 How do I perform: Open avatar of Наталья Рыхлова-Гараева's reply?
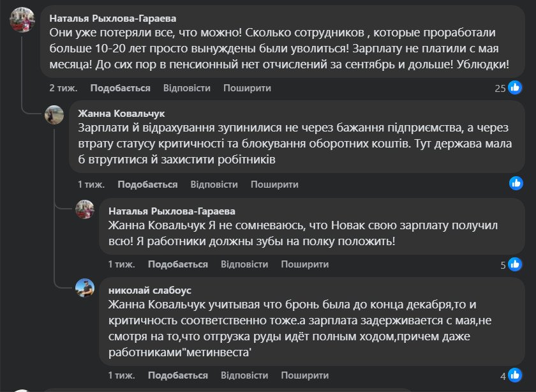[x=85, y=209]
